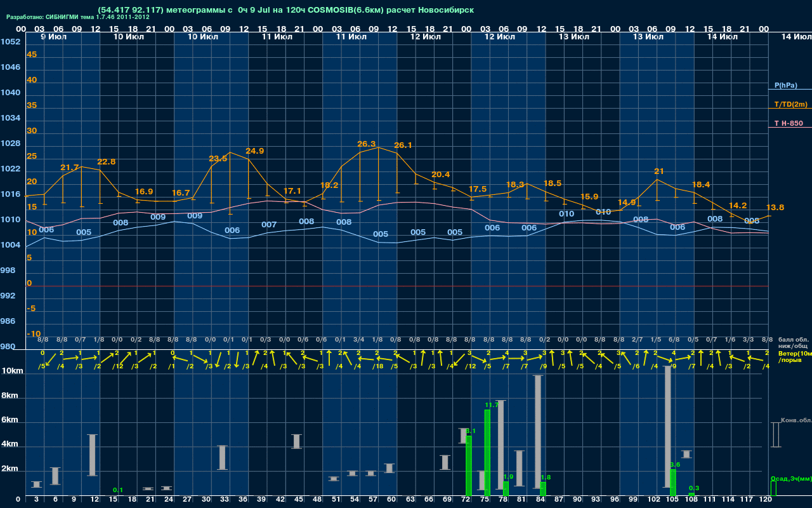This screenshot has height=508, width=812.
Task: Click the 'Ветер(10м) /порыв' legend text
Action: click(795, 356)
